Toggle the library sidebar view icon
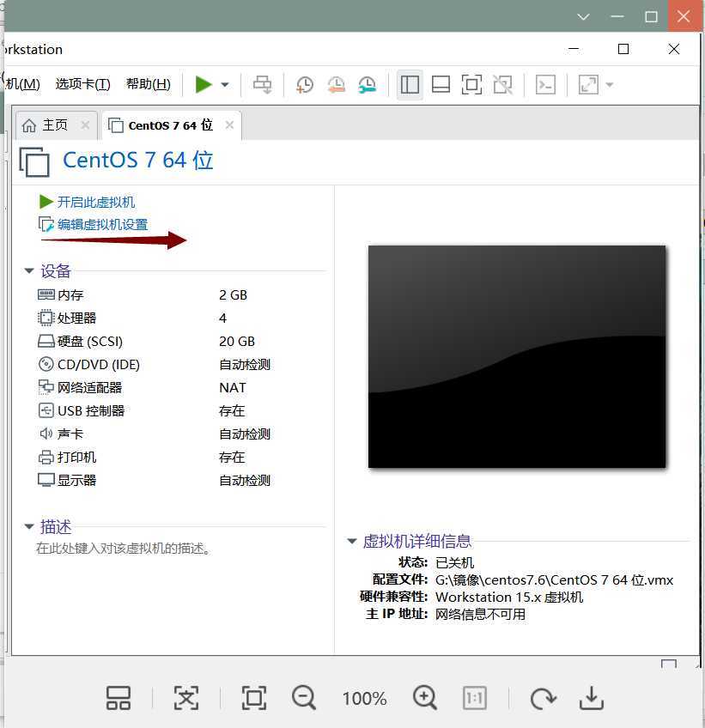This screenshot has width=705, height=728. click(410, 85)
